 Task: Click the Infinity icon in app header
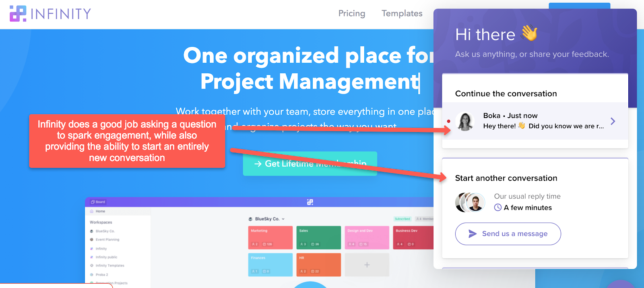(310, 202)
